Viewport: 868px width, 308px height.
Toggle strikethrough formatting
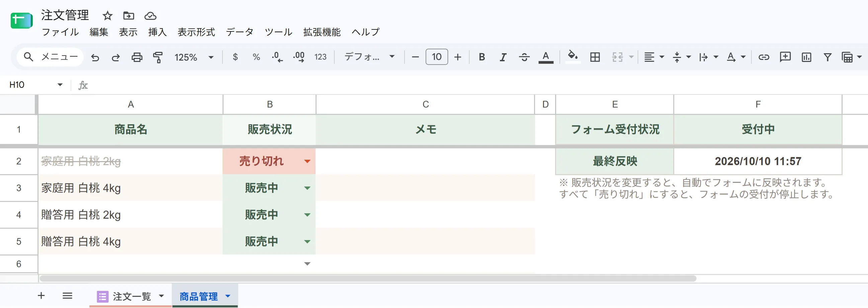[x=524, y=57]
